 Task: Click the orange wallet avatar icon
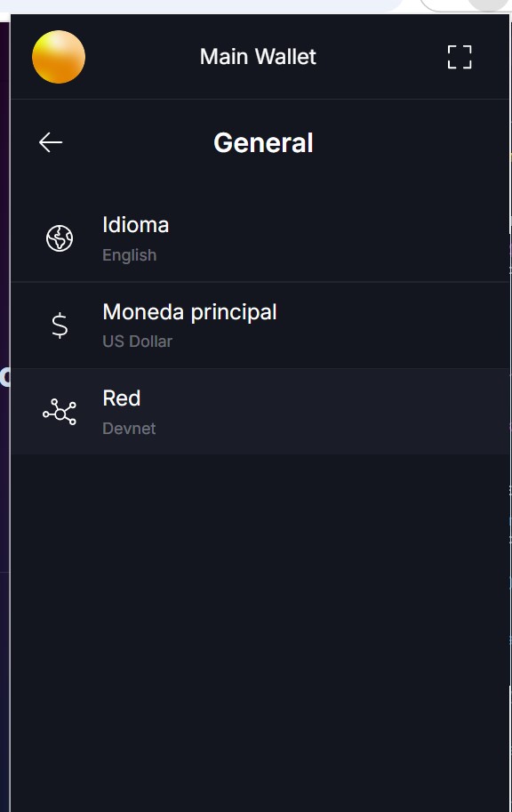[59, 57]
